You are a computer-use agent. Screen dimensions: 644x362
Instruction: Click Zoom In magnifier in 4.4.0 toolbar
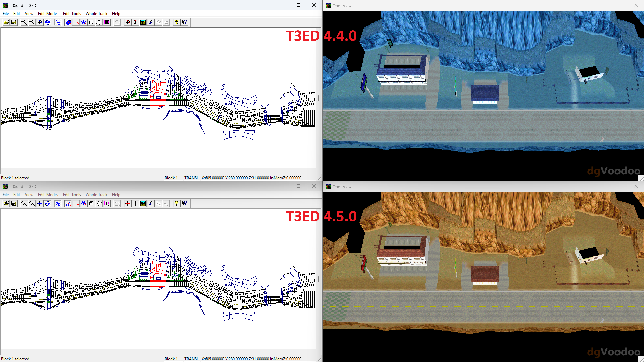coord(24,22)
